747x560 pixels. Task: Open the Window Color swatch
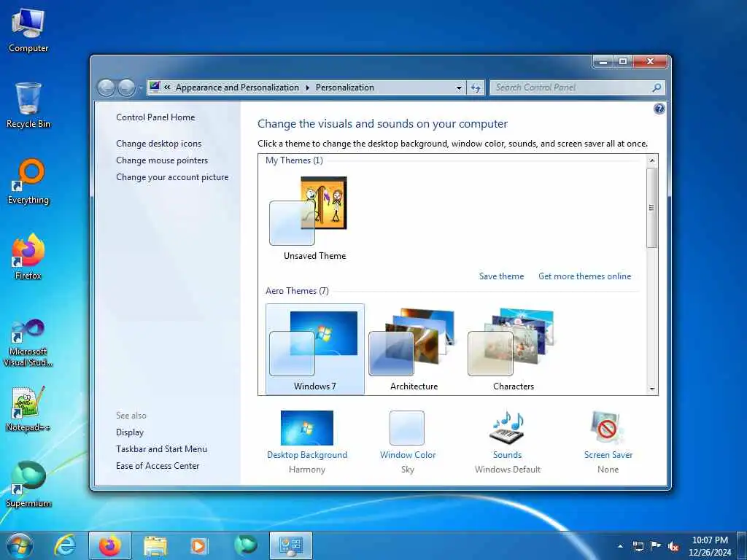[407, 427]
